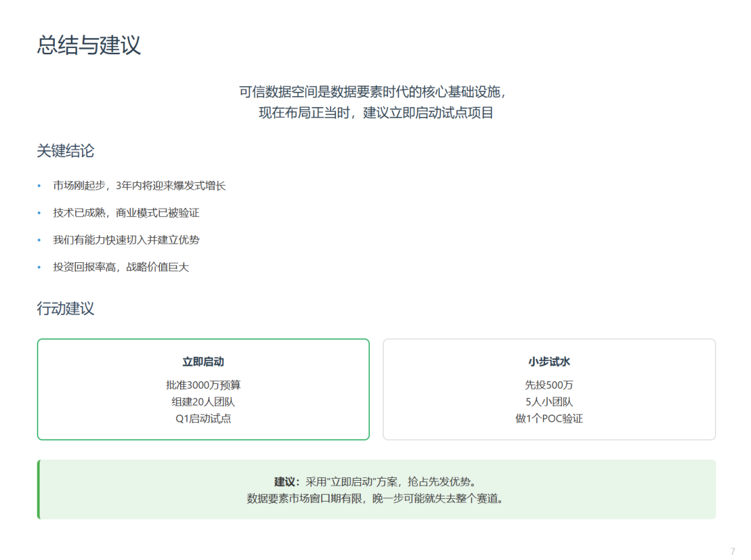This screenshot has width=751, height=560.
Task: Click the slide title 总结与建议
Action: (88, 45)
